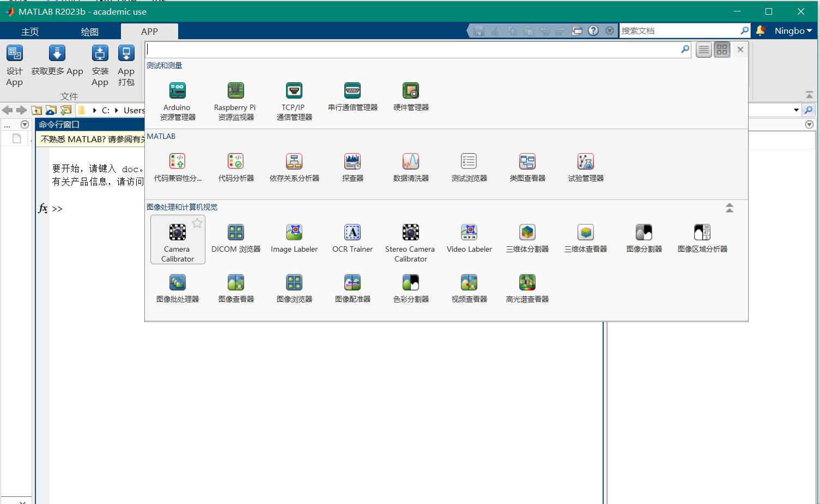The width and height of the screenshot is (820, 504).
Task: Launch 高光谱查看器 app
Action: [527, 288]
